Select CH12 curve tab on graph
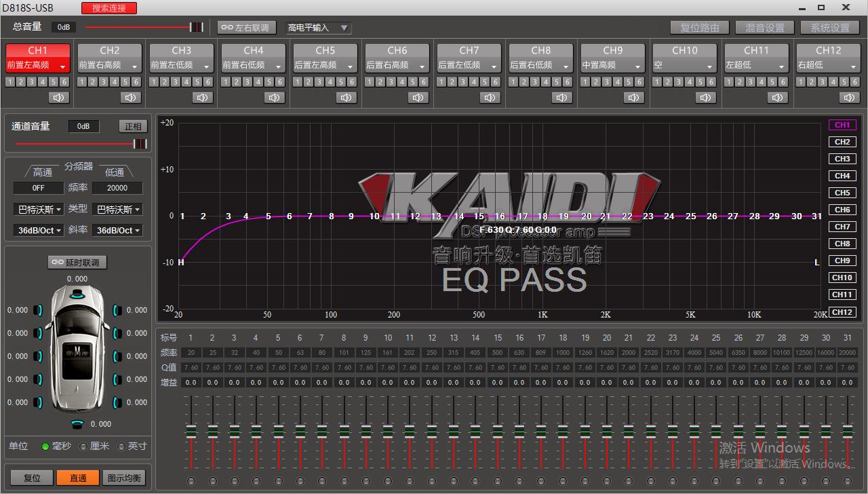Viewport: 868px width, 494px height. point(842,312)
